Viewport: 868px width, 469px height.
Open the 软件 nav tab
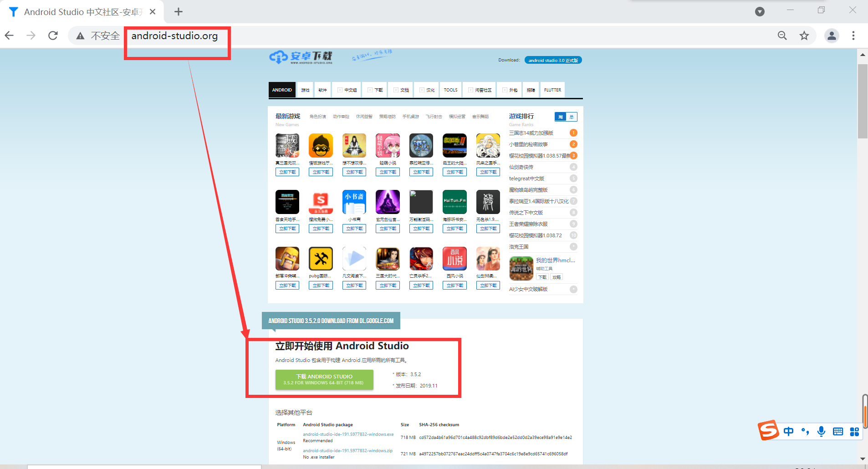[322, 90]
